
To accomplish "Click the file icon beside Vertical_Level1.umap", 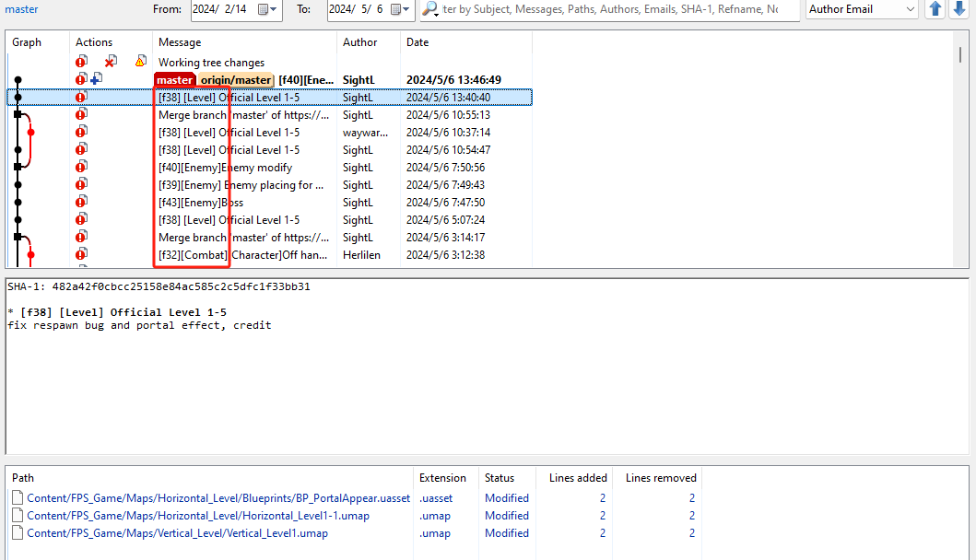I will coord(18,532).
